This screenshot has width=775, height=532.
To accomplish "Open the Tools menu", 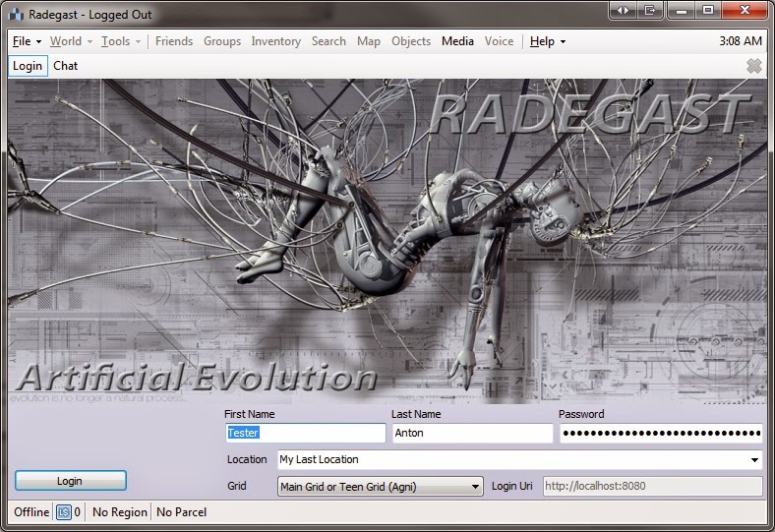I will coord(121,41).
